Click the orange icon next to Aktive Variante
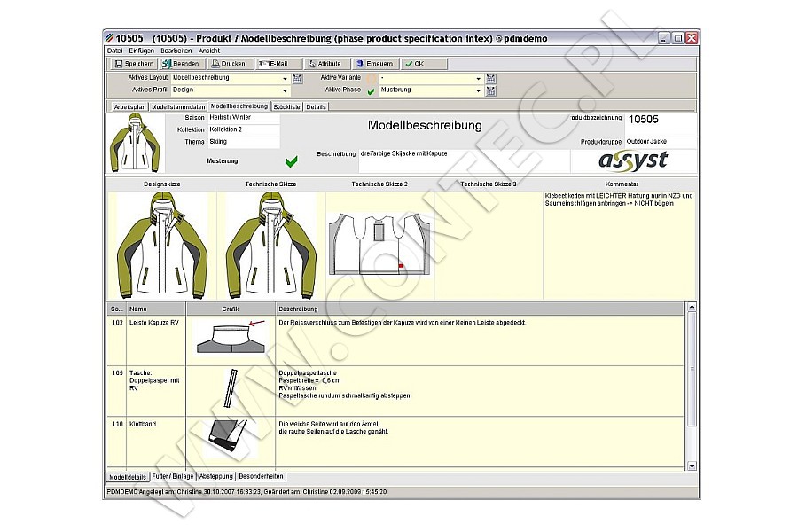The image size is (798, 532). 372,78
